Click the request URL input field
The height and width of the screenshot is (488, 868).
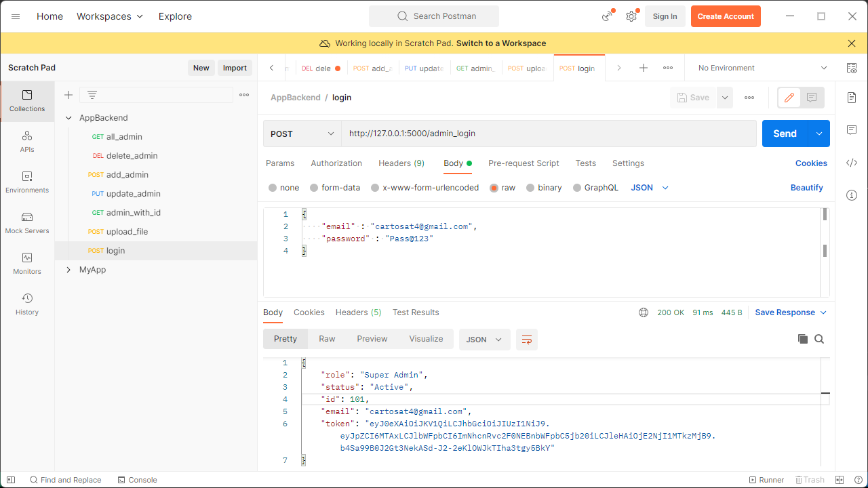(x=549, y=134)
